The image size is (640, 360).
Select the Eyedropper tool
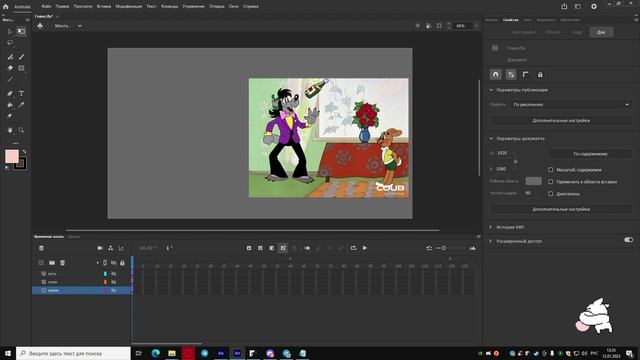tap(21, 105)
